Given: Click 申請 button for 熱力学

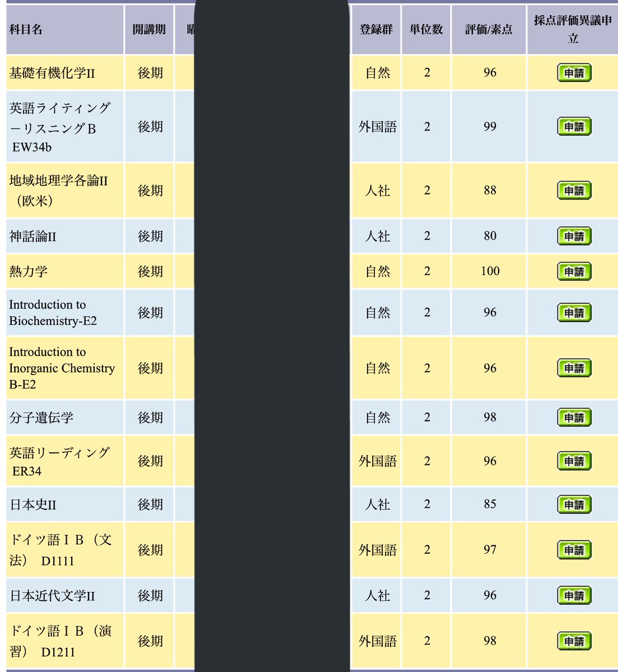Looking at the screenshot, I should pyautogui.click(x=574, y=272).
